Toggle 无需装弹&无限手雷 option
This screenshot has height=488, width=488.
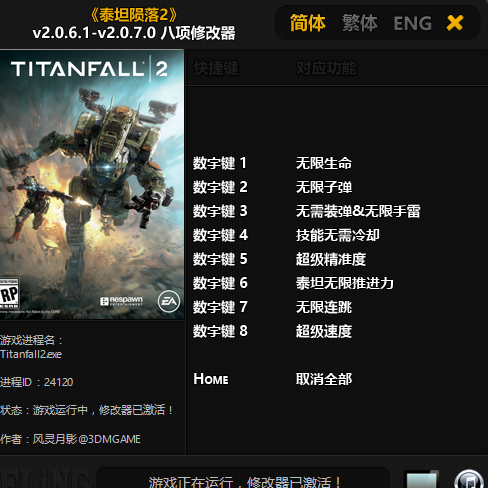pyautogui.click(x=358, y=211)
